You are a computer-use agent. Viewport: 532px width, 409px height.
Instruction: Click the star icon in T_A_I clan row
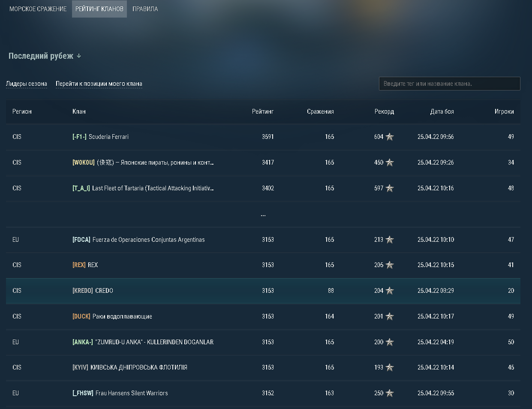pyautogui.click(x=390, y=188)
